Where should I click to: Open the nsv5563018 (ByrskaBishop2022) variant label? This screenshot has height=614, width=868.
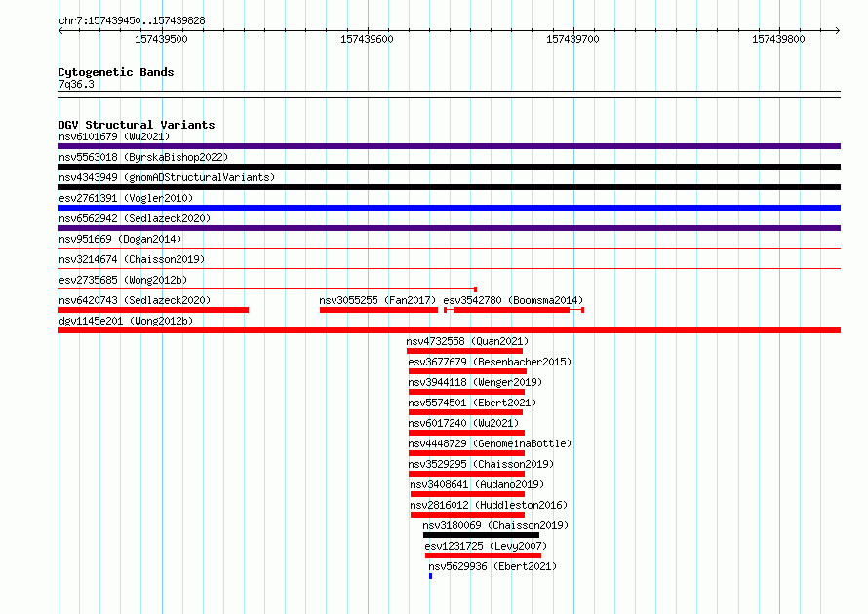(143, 157)
